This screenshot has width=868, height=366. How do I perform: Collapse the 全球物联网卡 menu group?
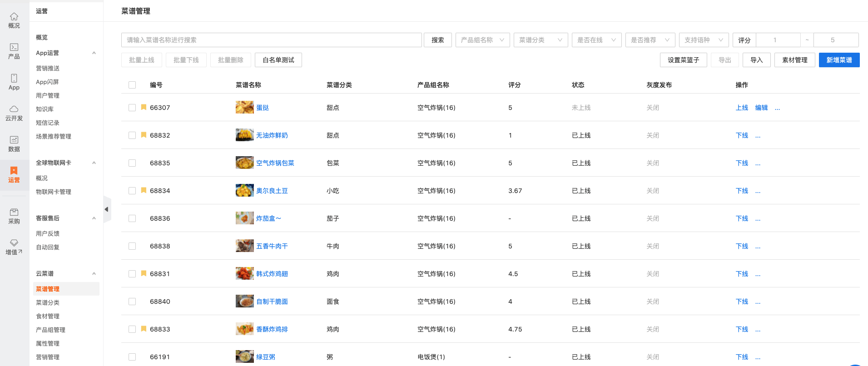pyautogui.click(x=94, y=163)
